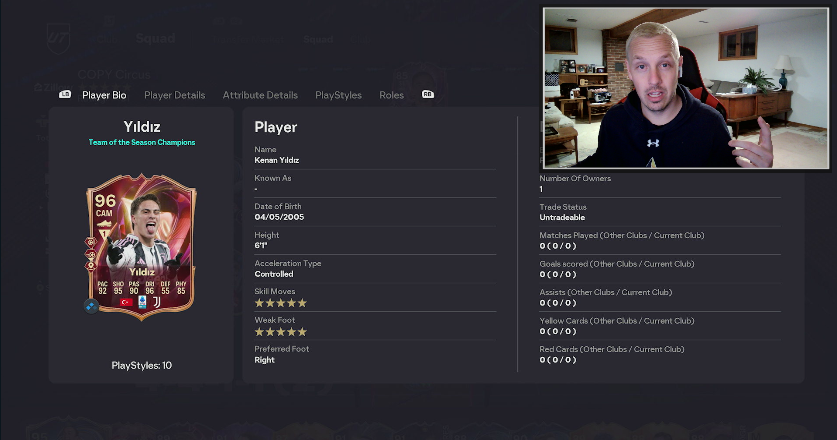
Task: Click the date of birth 04/05/2005
Action: coord(279,217)
